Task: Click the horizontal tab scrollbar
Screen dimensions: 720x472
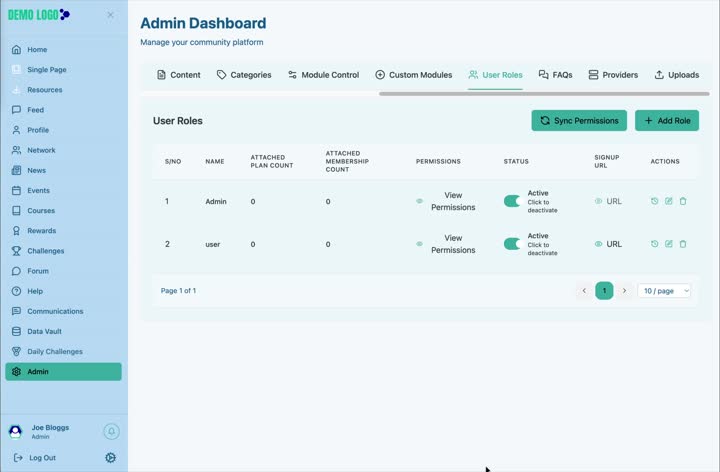Action: pyautogui.click(x=544, y=94)
